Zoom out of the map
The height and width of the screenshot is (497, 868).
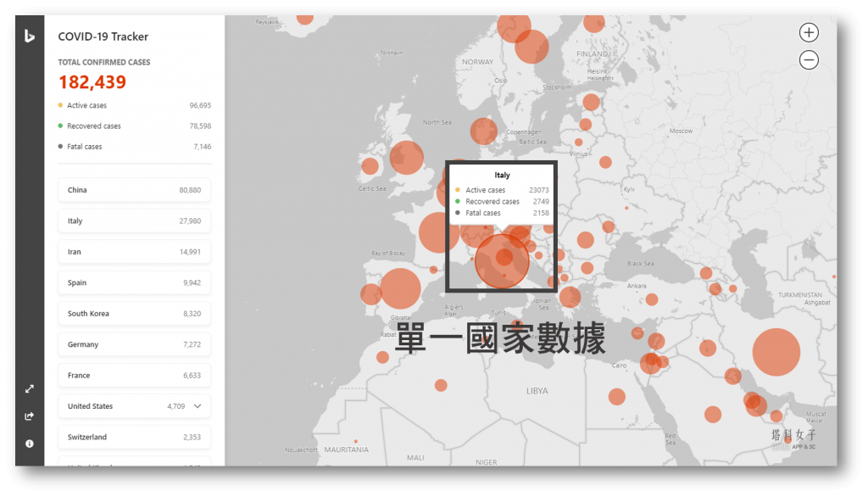(x=809, y=59)
